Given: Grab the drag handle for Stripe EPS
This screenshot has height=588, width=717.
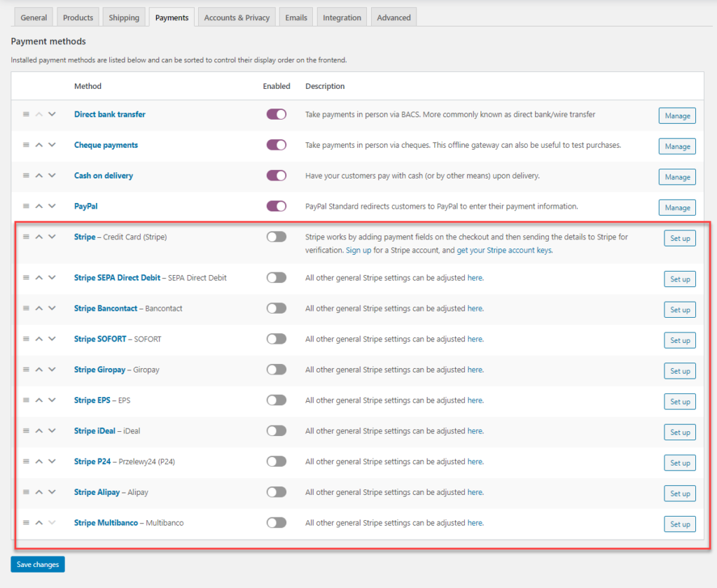Looking at the screenshot, I should point(26,400).
